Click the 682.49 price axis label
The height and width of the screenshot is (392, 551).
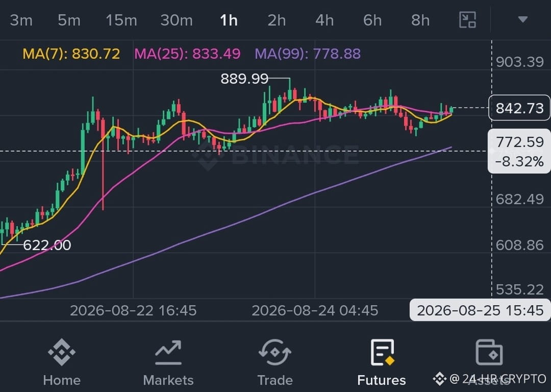pyautogui.click(x=520, y=200)
